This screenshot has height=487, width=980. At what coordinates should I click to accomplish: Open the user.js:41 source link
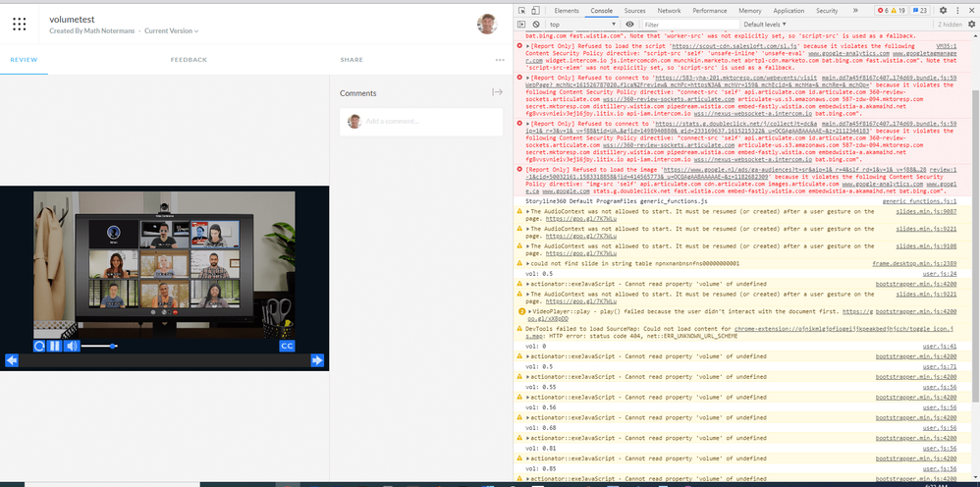pyautogui.click(x=940, y=346)
